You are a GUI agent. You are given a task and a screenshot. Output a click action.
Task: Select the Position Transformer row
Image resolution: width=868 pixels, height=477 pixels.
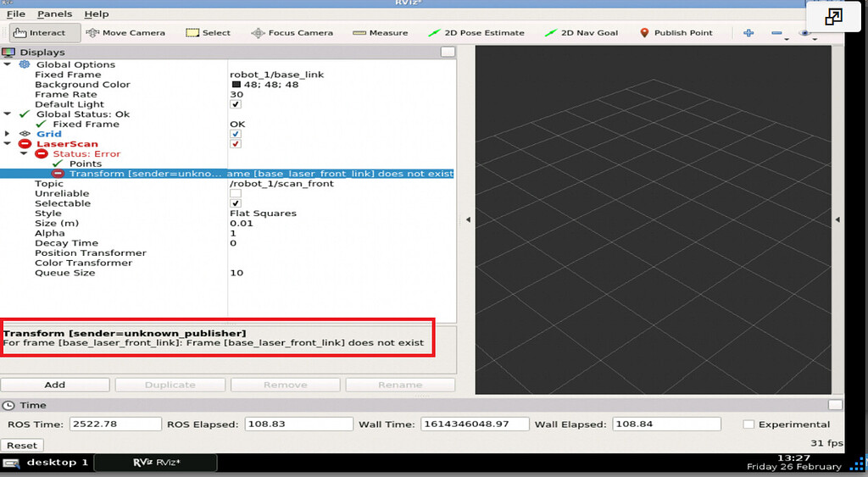click(228, 252)
